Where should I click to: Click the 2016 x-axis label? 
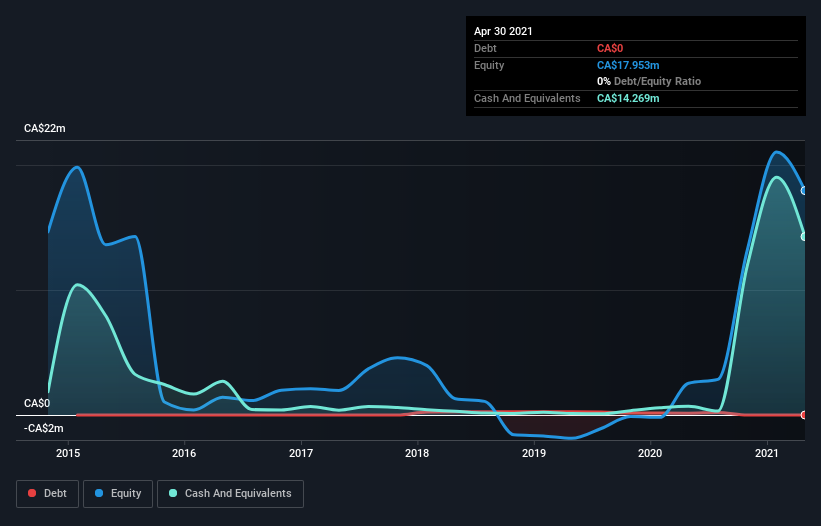[x=184, y=453]
